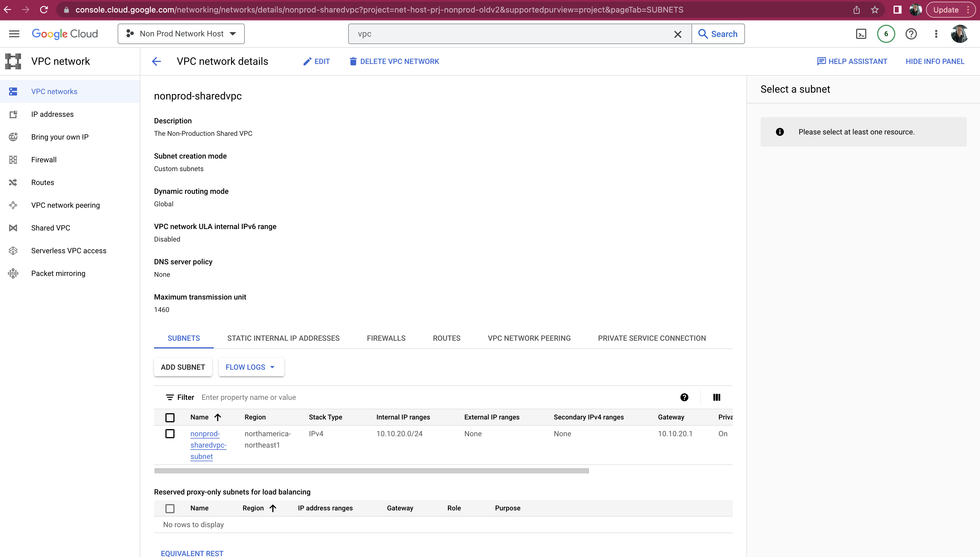
Task: Open the main navigation hamburger menu
Action: pos(14,34)
